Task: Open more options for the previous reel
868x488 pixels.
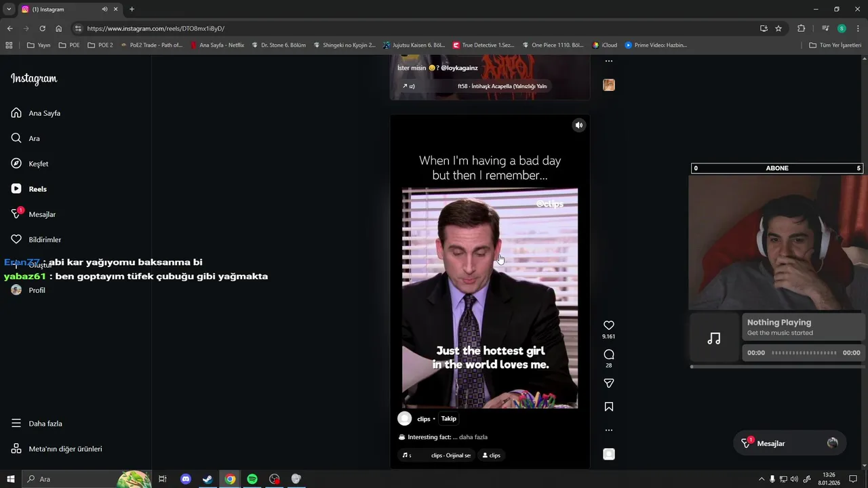Action: click(608, 61)
